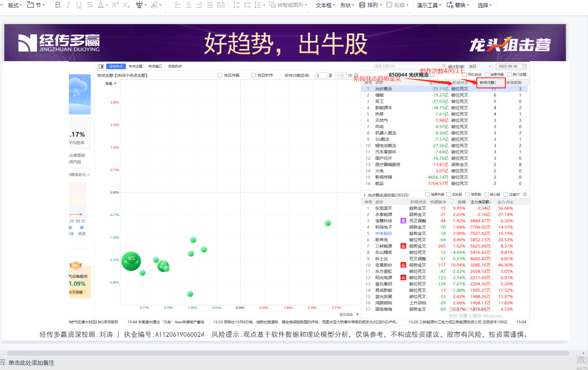588x370 pixels.
Task: Click the font color A icon
Action: point(100,5)
